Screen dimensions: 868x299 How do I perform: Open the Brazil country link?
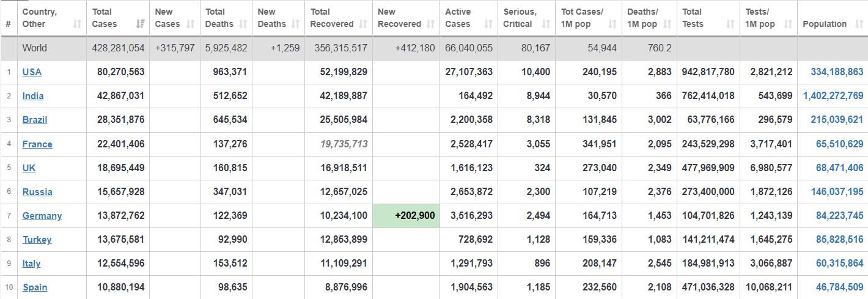[x=35, y=120]
